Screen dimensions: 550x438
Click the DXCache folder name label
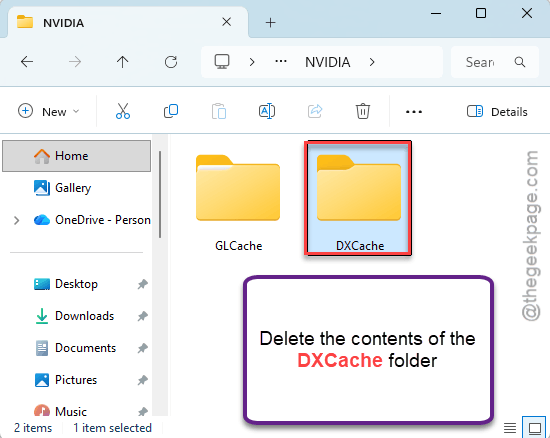point(360,246)
